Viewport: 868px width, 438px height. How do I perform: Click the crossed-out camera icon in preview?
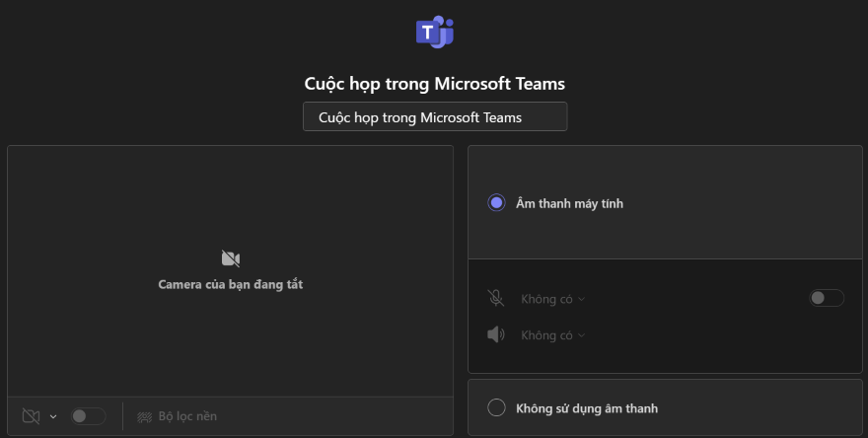(x=230, y=258)
